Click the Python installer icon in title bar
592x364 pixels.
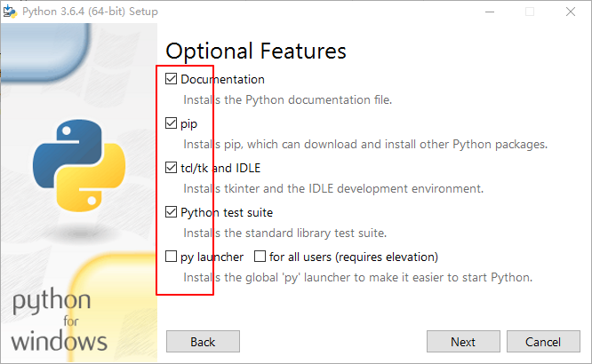point(10,12)
